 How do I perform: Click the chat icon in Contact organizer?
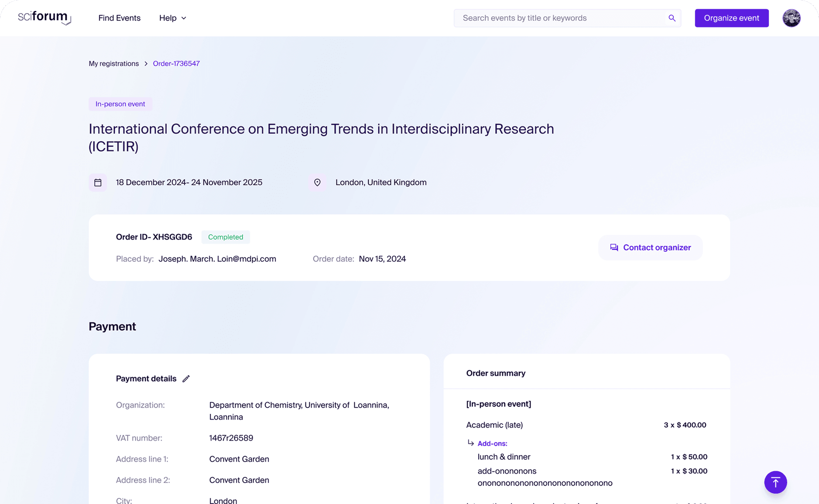coord(614,247)
